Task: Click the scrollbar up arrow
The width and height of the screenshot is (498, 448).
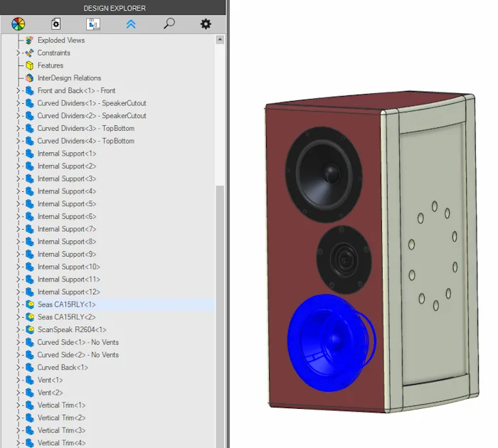Action: click(x=220, y=40)
